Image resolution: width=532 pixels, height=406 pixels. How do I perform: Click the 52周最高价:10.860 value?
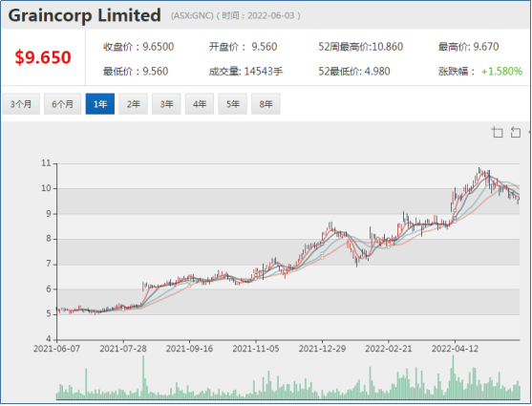361,47
